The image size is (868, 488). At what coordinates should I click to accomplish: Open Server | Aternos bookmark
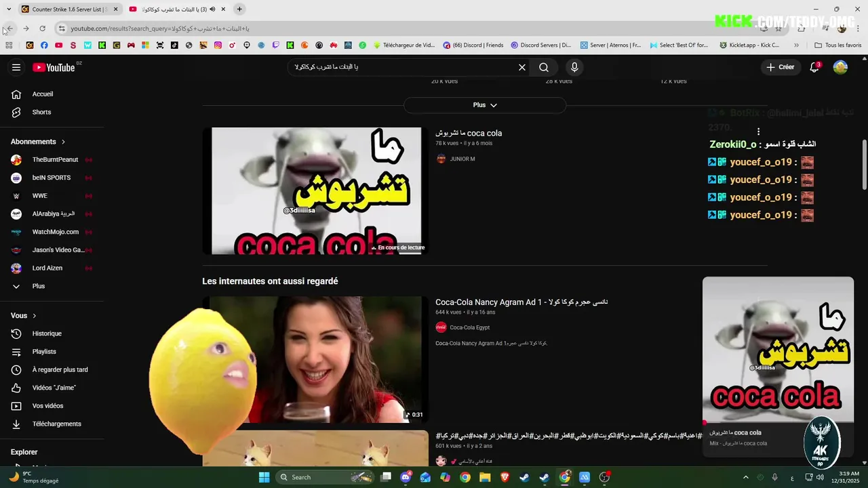610,45
